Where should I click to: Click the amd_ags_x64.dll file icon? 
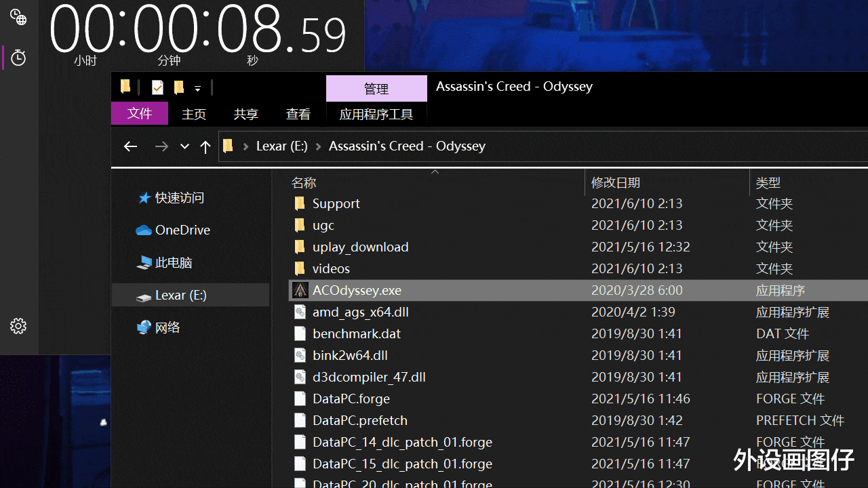tap(300, 312)
